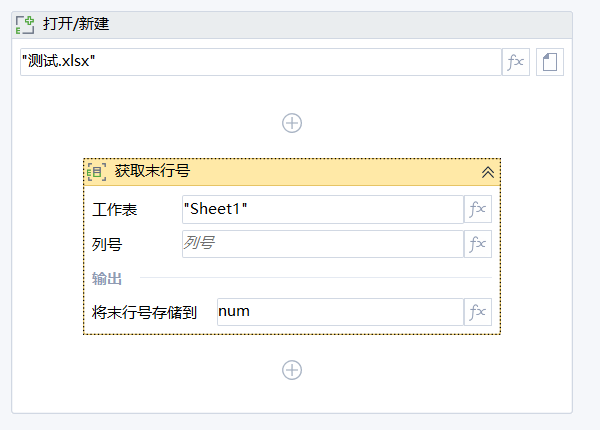Browse for a workbook file icon
The image size is (600, 430).
[x=550, y=62]
